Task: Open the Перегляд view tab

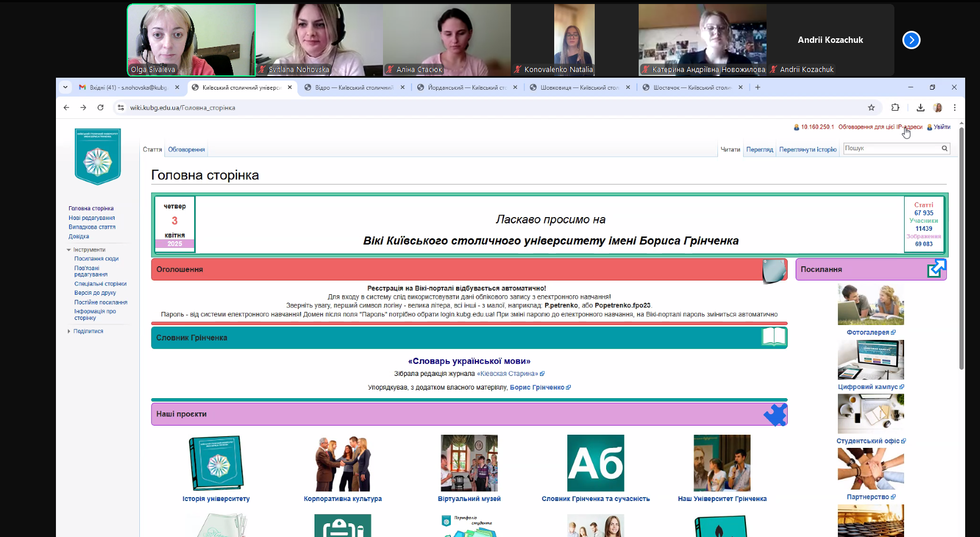Action: (x=760, y=150)
